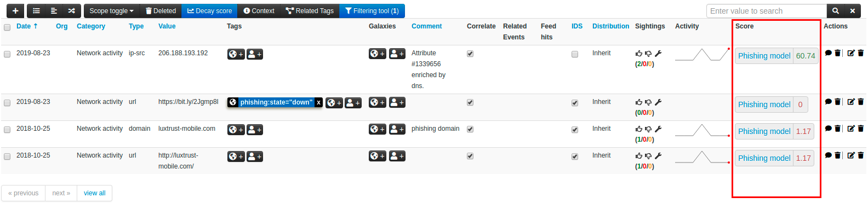This screenshot has height=203, width=868.
Task: Show Related Tags
Action: click(x=310, y=11)
